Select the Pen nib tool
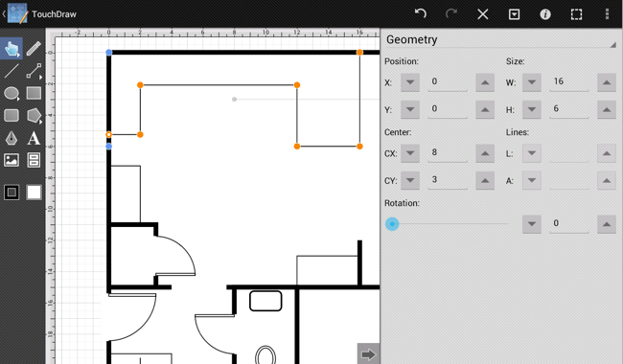Screen dimensions: 623x364 [12, 138]
